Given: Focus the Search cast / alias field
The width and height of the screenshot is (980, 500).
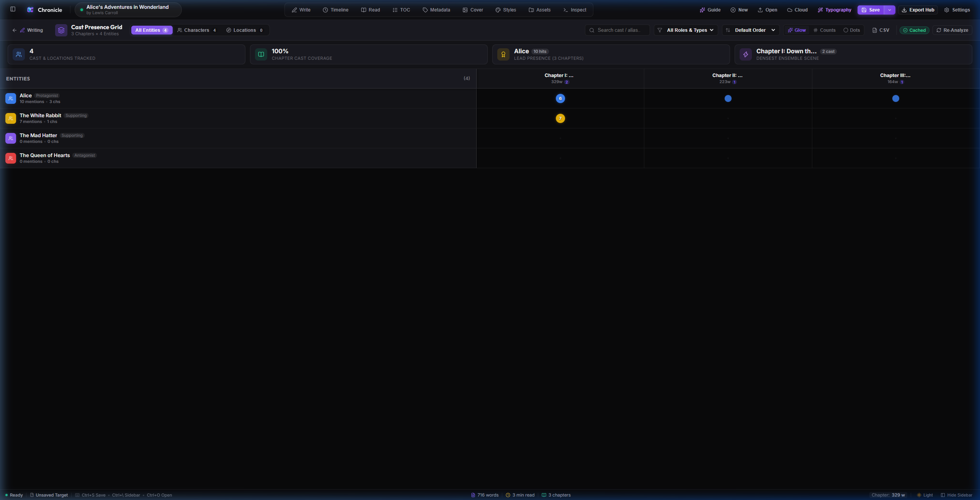Looking at the screenshot, I should click(617, 30).
